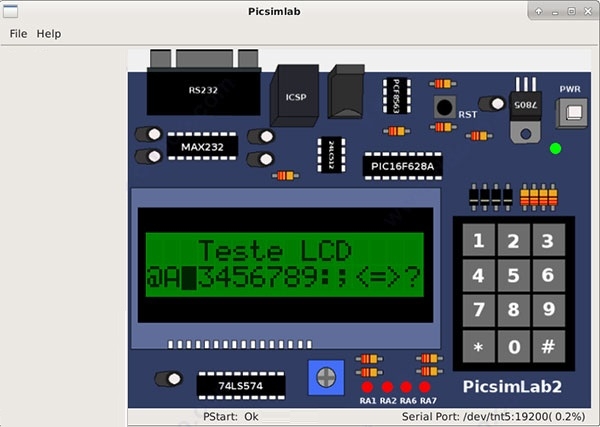The height and width of the screenshot is (427, 600).
Task: Click the PCF8563 clock chip
Action: tap(397, 96)
